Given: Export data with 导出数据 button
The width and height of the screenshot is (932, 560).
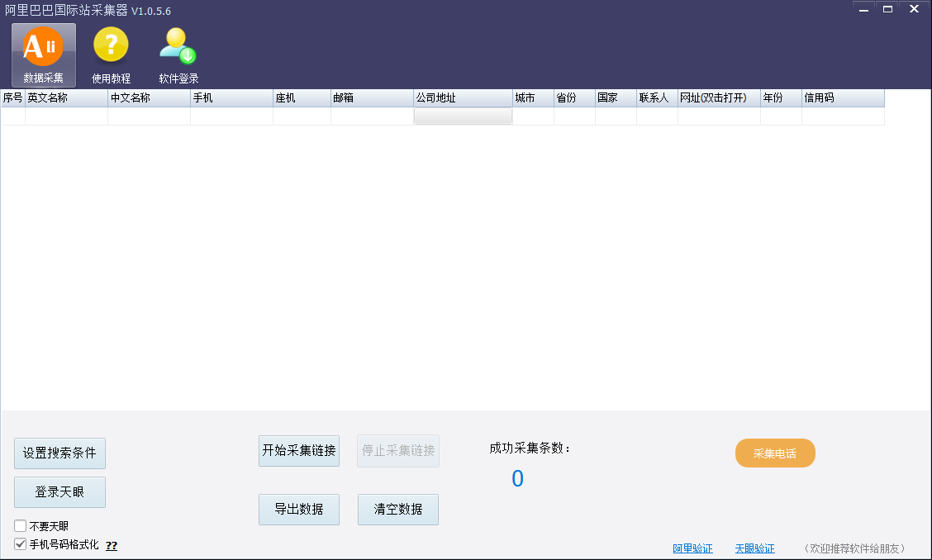Looking at the screenshot, I should (x=299, y=510).
